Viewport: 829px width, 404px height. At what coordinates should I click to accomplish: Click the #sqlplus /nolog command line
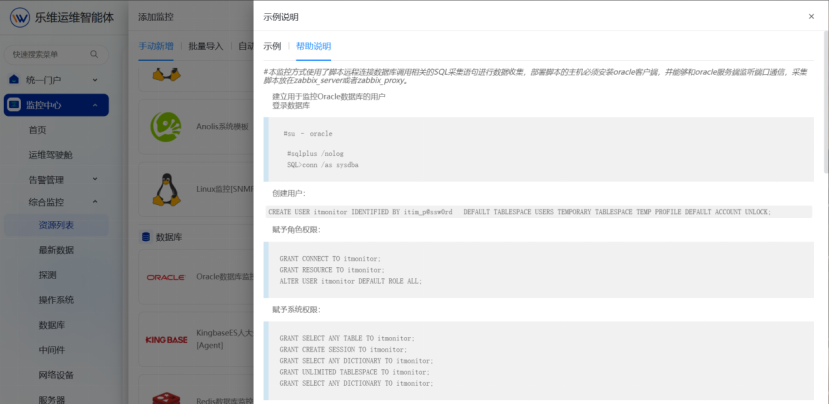[315, 154]
